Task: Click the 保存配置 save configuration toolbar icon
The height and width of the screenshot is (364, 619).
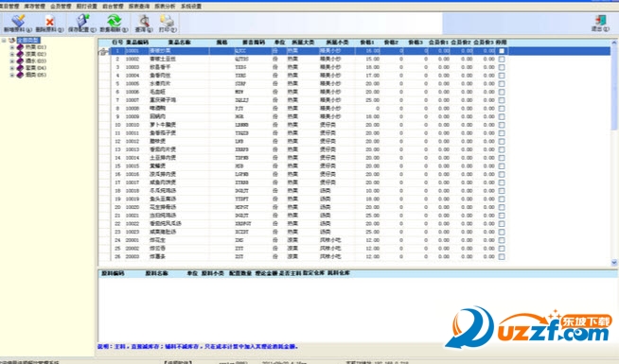Action: point(82,20)
